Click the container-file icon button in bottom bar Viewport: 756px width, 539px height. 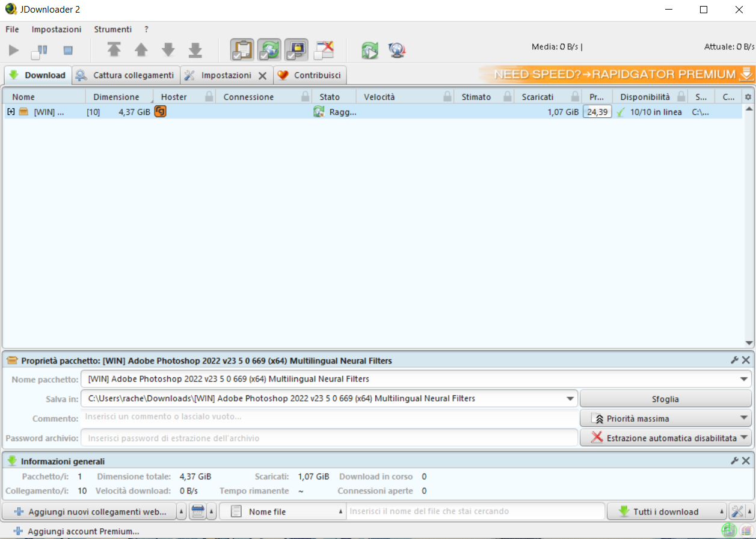(x=198, y=512)
